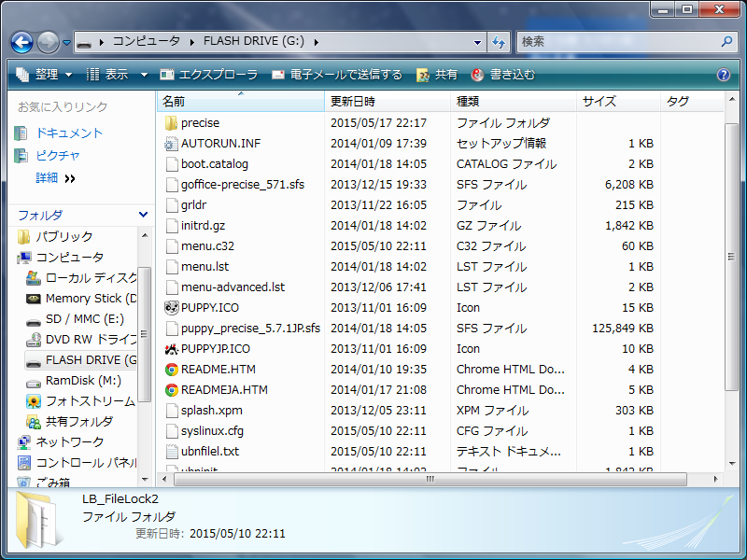Select the PUPPYJP.ICO icon
Image resolution: width=747 pixels, height=560 pixels.
171,348
